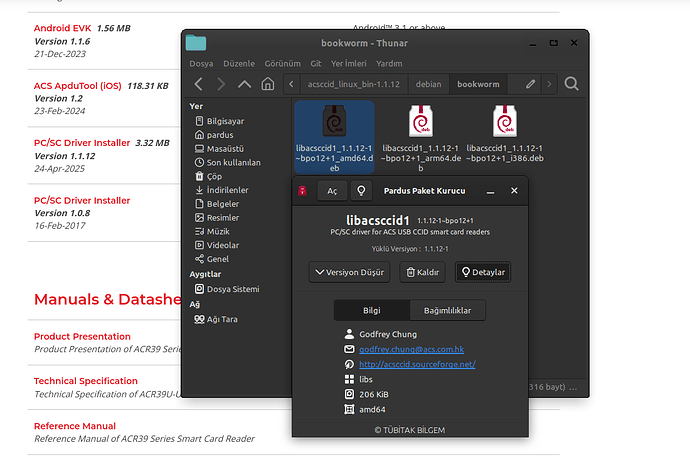Click the home folder icon in Thunar toolbar

click(x=268, y=84)
